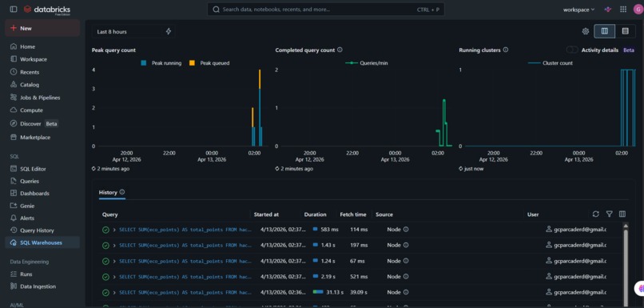Click Node info icon in 31.13 s row
Viewport: 644px width, 308px height.
pos(406,292)
